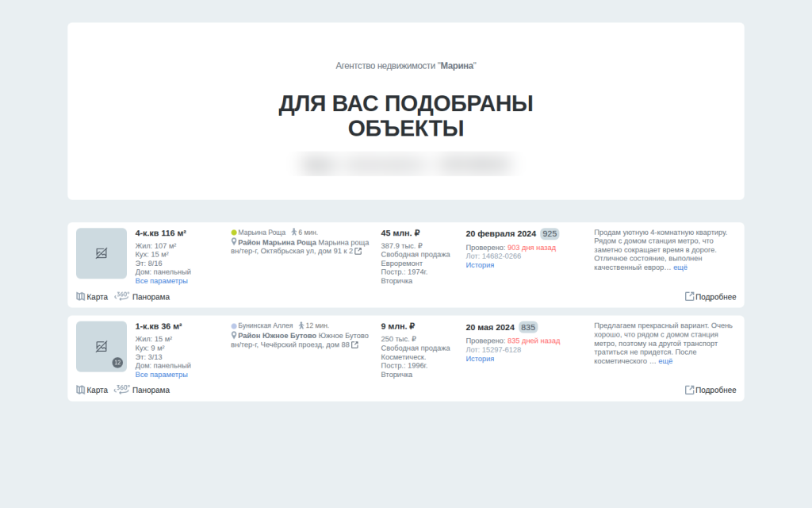Click the red text 903 дня назад
Viewport: 812px width, 508px height.
[531, 248]
